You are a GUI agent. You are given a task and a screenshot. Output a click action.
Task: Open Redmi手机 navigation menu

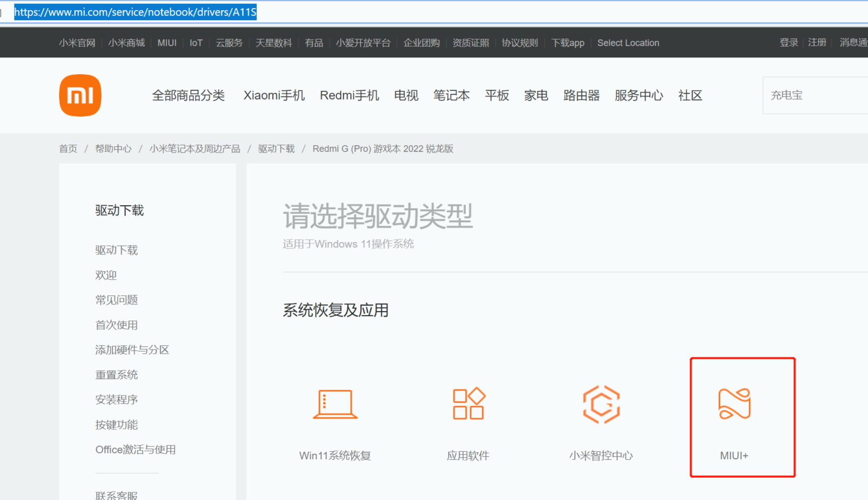(349, 95)
